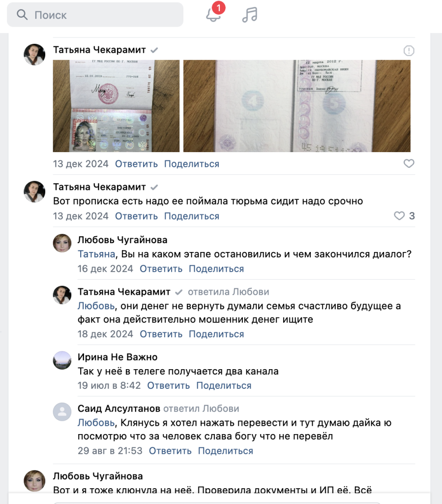Like the comment with 3 likes

coord(399,216)
